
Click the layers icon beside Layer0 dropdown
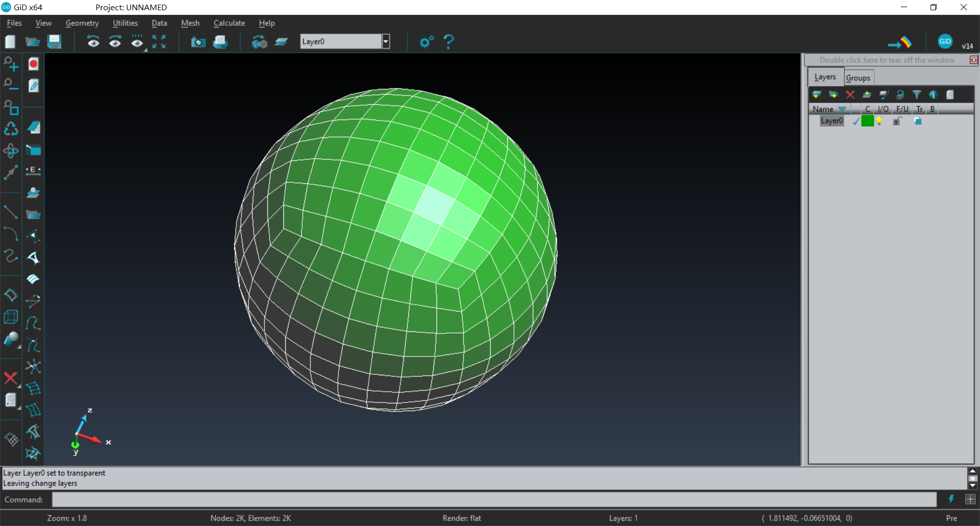click(281, 42)
